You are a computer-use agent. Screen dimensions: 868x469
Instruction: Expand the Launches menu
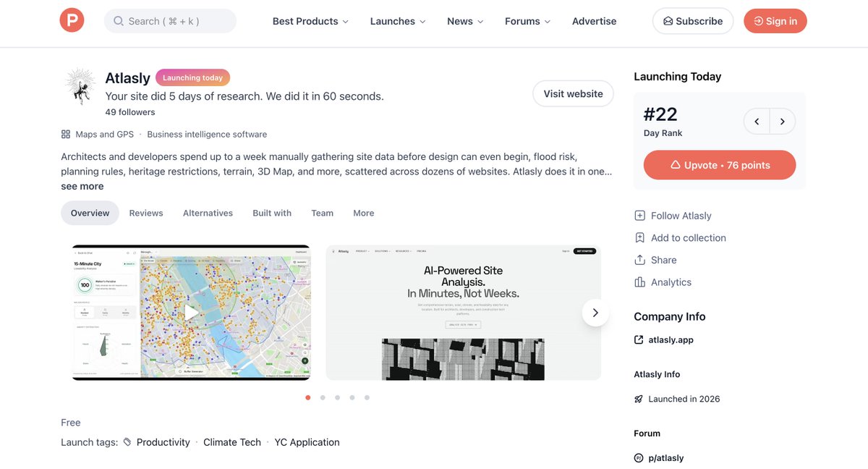coord(398,21)
